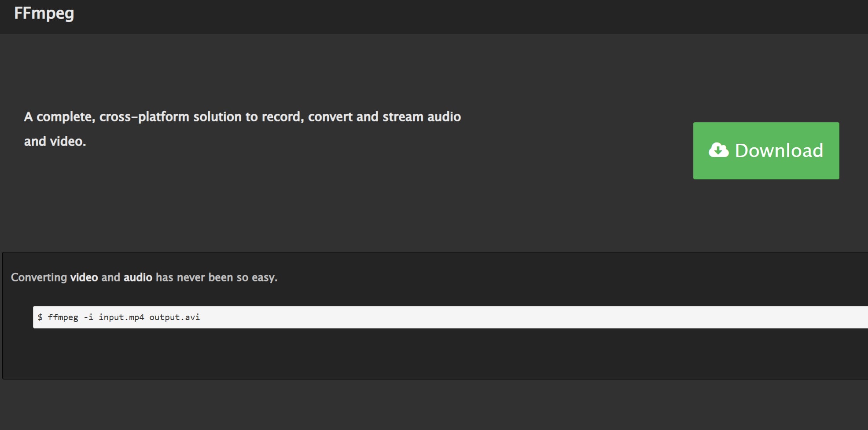Click the cloud download icon
868x430 pixels.
coord(718,150)
